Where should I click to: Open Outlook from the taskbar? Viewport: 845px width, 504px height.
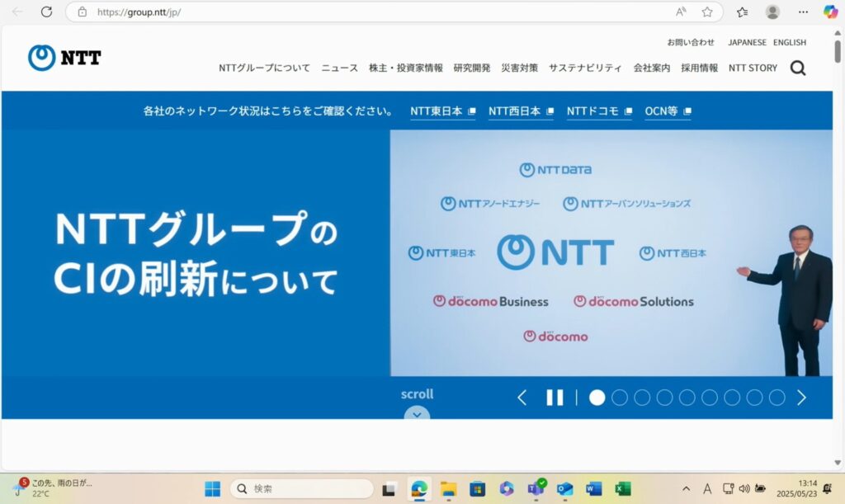pos(564,489)
